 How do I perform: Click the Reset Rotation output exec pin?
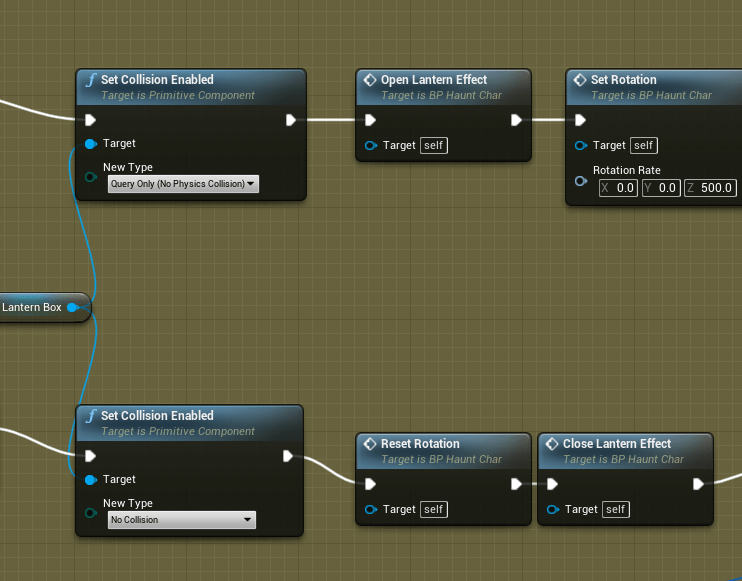click(516, 484)
